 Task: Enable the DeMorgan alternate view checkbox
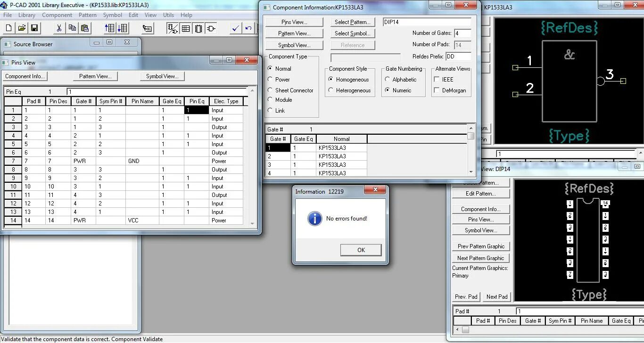[437, 90]
